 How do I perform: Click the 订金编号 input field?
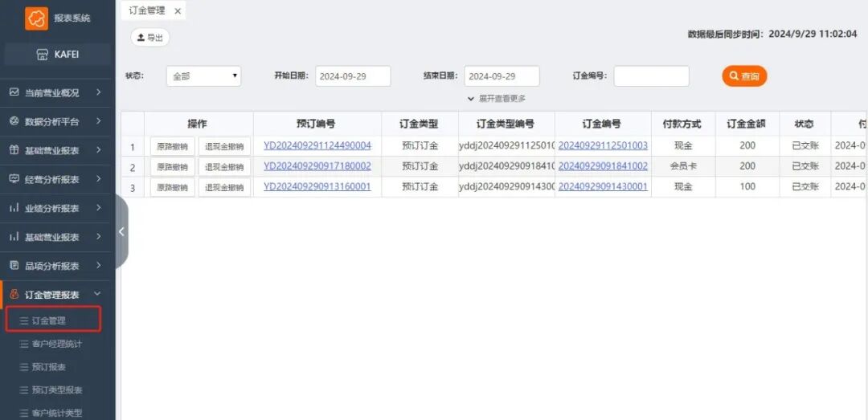[x=652, y=76]
